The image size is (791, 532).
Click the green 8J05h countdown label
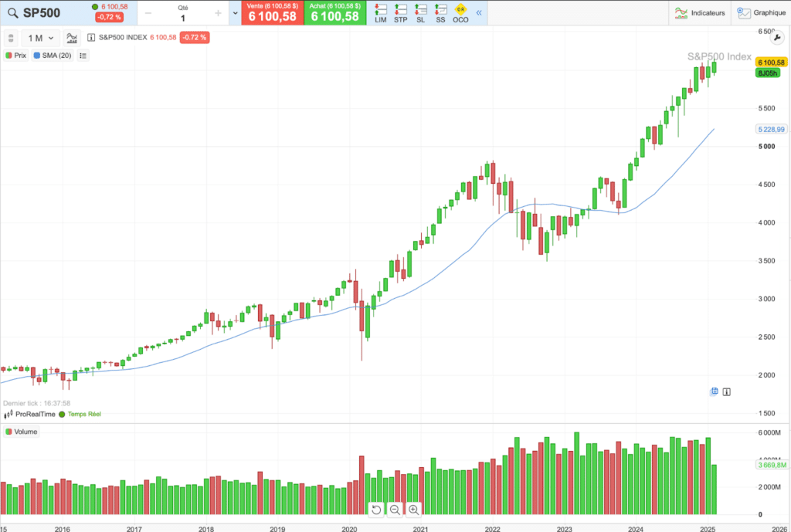(767, 73)
